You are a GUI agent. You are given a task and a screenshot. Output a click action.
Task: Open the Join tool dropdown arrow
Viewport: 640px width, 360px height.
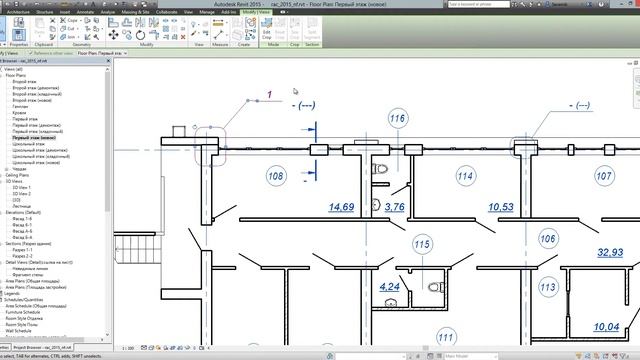78,37
